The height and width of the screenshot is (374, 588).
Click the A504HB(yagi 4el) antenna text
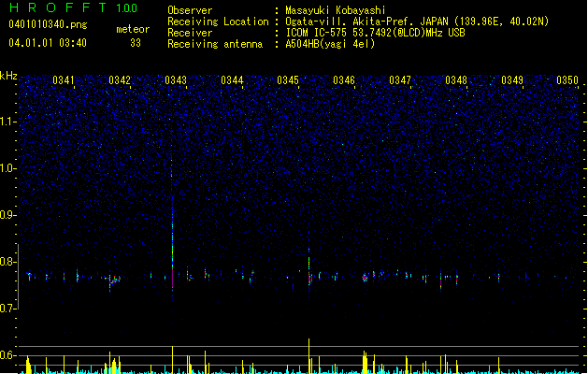click(330, 44)
